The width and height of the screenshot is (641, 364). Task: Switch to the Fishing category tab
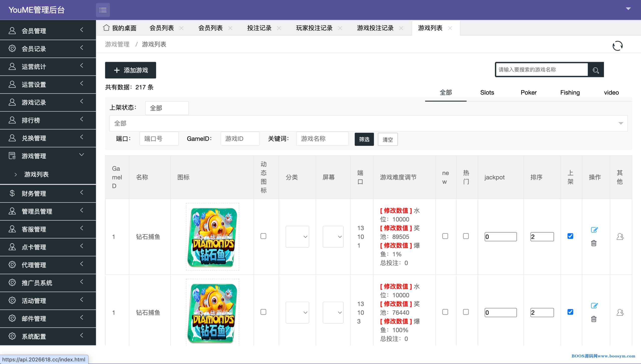coord(570,93)
